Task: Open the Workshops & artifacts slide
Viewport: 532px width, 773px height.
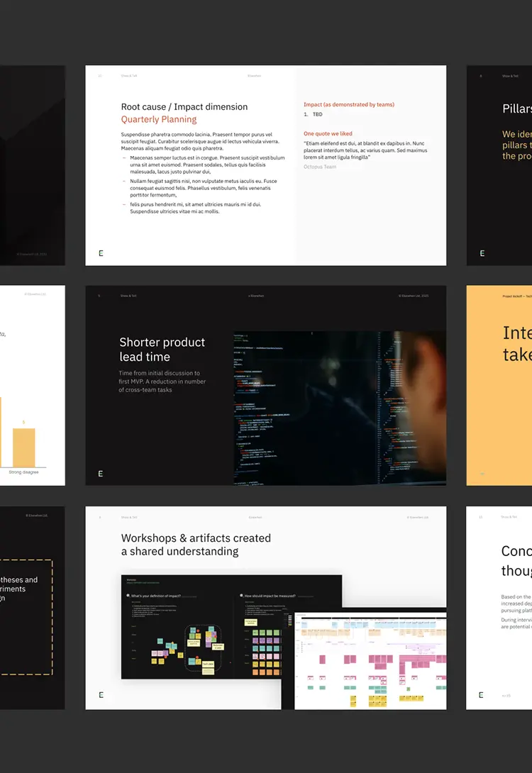Action: pyautogui.click(x=266, y=608)
